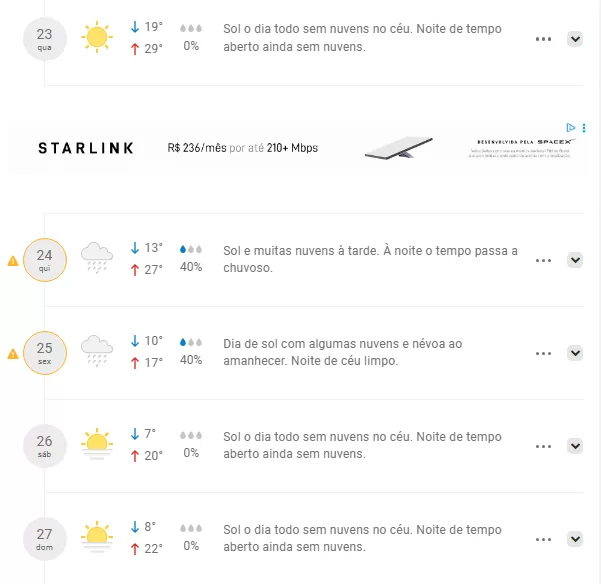Image resolution: width=601 pixels, height=584 pixels.
Task: Click the sun with haze icon for Saturday 26
Action: tap(96, 444)
